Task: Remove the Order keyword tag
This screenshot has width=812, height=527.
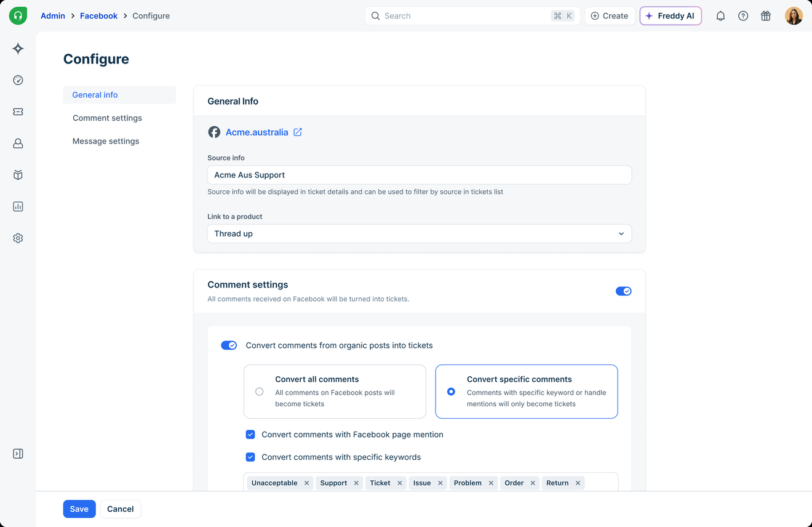Action: [533, 483]
